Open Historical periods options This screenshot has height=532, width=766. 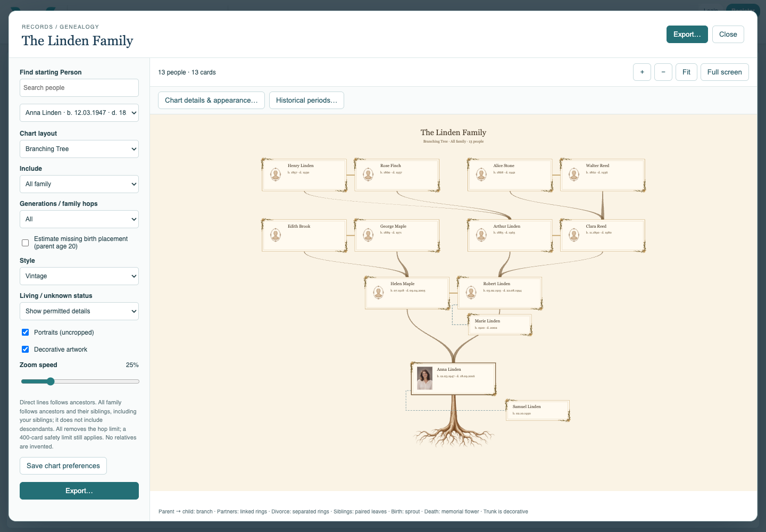coord(306,101)
